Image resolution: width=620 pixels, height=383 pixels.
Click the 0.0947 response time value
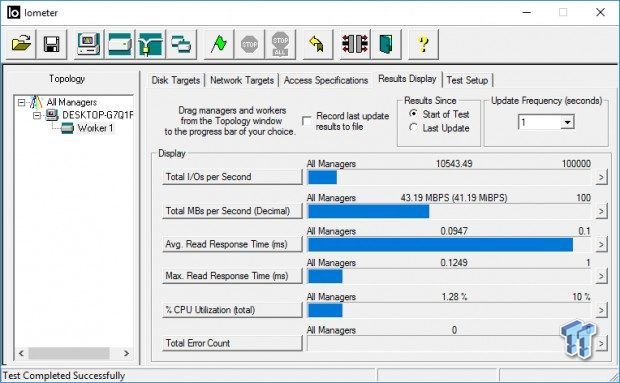point(454,231)
